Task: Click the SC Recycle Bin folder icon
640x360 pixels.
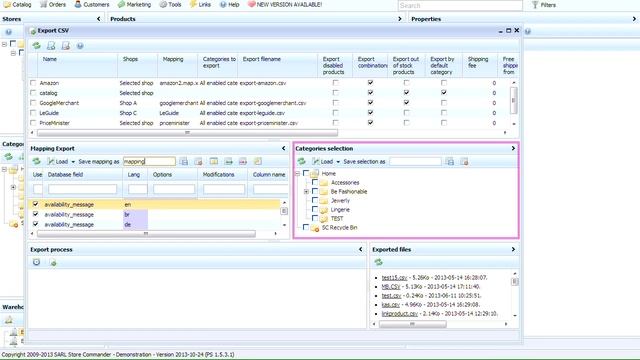Action: (x=315, y=228)
